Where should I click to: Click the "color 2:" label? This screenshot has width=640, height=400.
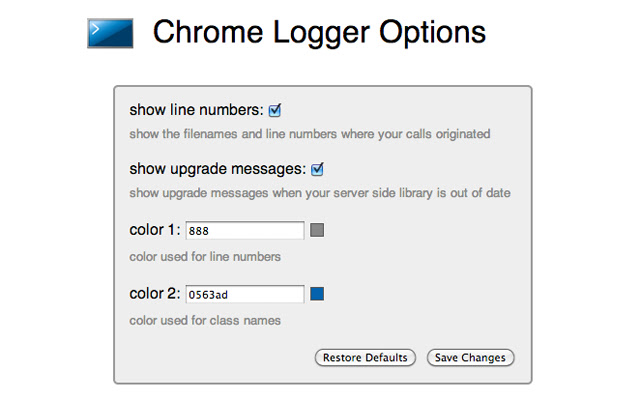point(155,293)
